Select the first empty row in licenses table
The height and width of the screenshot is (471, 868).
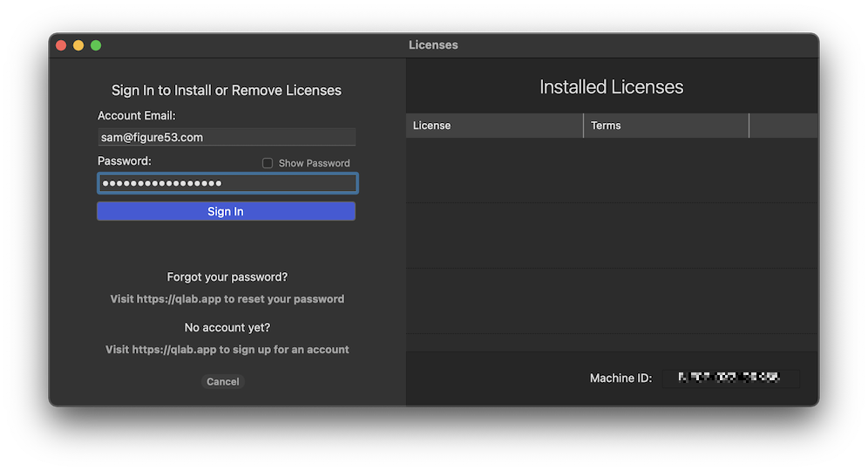coord(611,170)
